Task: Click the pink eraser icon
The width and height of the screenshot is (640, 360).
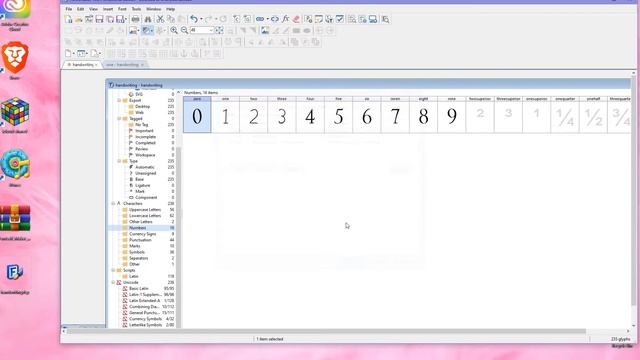Action: 296,19
